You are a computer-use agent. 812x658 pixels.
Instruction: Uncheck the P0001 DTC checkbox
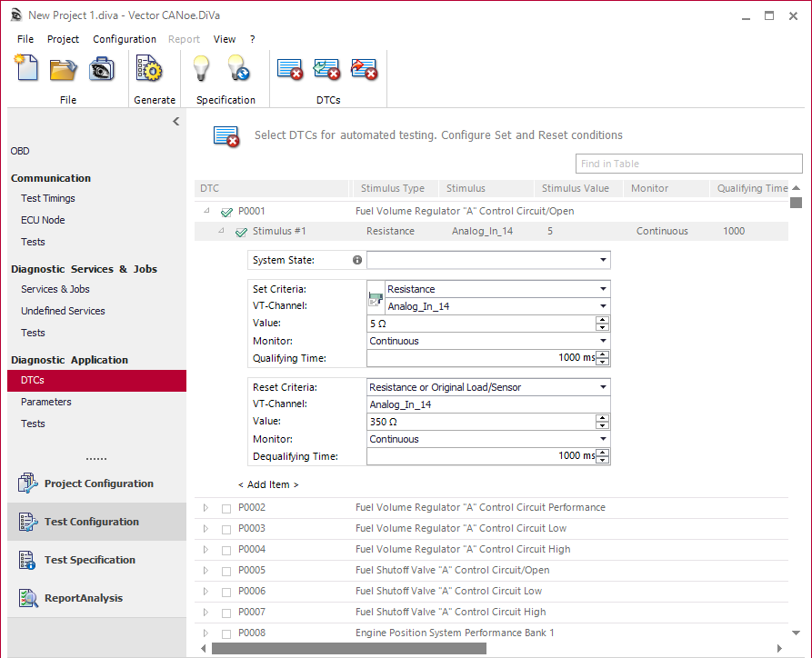point(226,212)
